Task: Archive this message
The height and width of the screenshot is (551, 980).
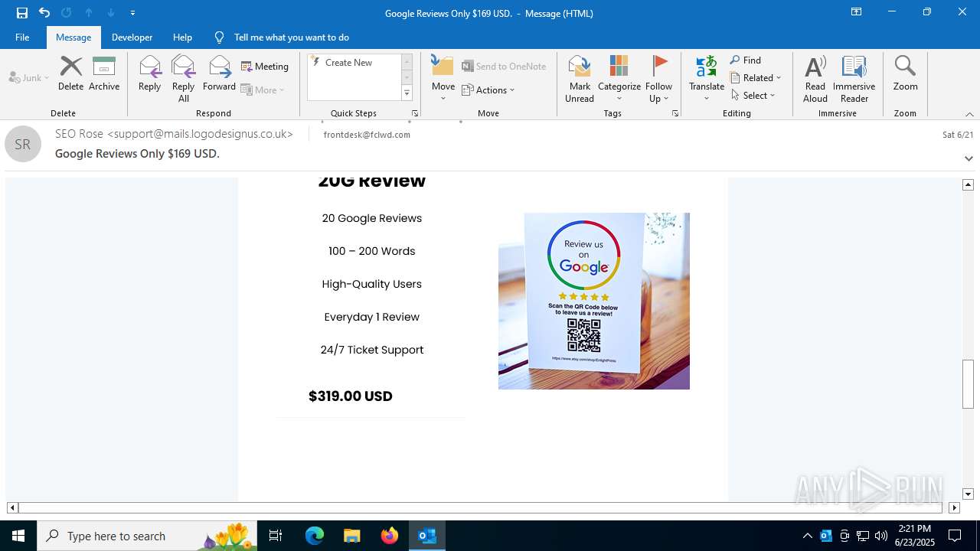Action: (104, 74)
